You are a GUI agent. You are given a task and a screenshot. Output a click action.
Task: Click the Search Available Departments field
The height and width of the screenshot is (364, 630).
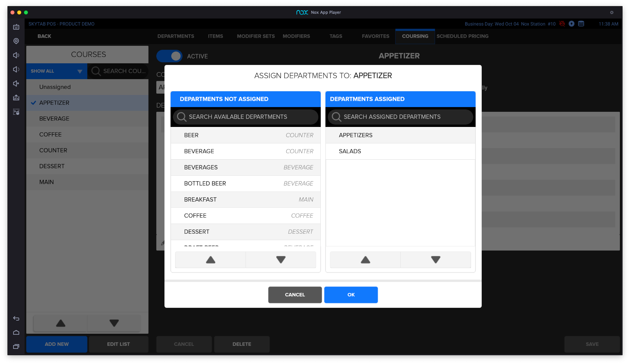[x=245, y=117]
